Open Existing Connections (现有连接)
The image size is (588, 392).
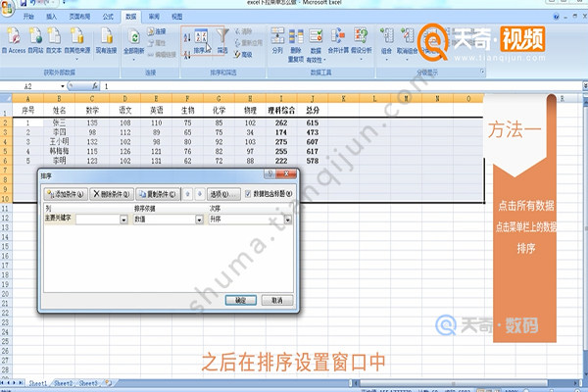tap(107, 40)
